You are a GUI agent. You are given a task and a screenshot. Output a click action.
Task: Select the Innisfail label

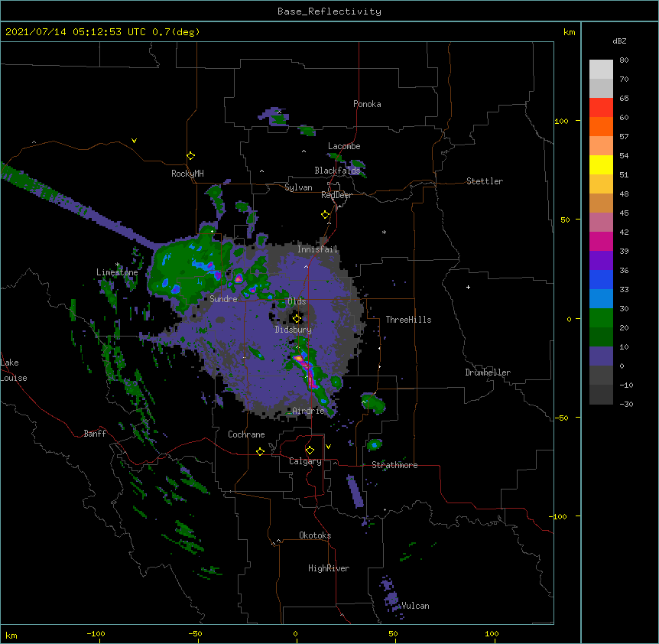click(317, 249)
